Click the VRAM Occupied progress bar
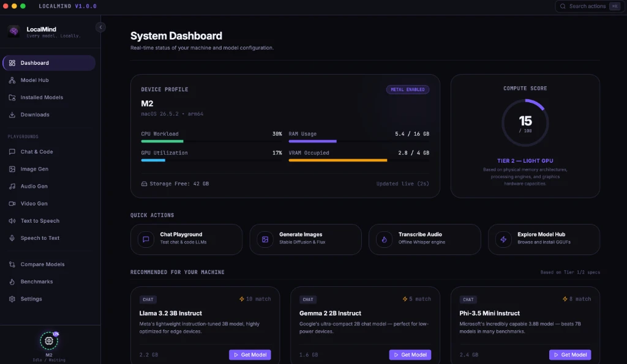Screen dimensions: 627x364 tap(359, 160)
